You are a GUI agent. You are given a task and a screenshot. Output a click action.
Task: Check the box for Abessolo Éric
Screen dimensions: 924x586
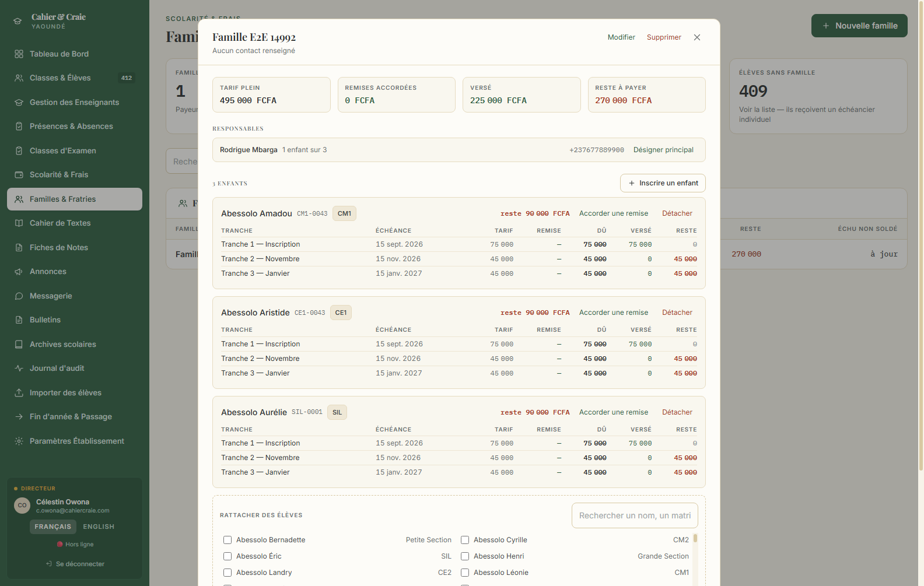pyautogui.click(x=228, y=556)
